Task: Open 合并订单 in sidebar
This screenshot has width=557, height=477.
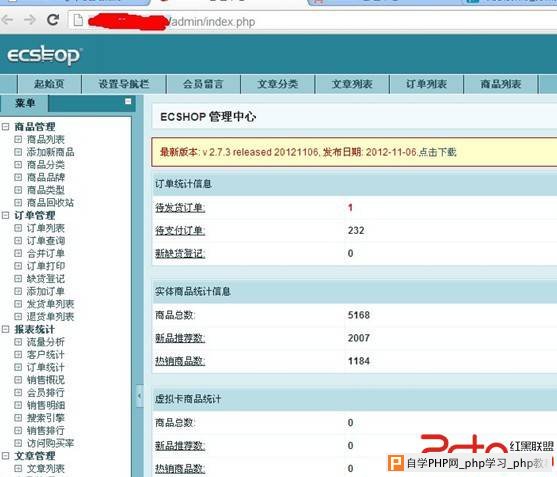Action: click(x=45, y=253)
